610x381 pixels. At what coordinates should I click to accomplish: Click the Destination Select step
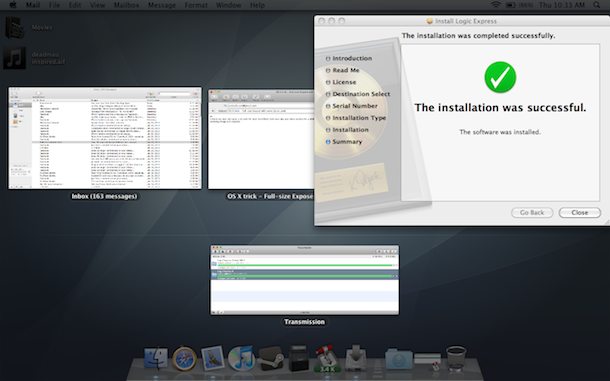pyautogui.click(x=361, y=94)
